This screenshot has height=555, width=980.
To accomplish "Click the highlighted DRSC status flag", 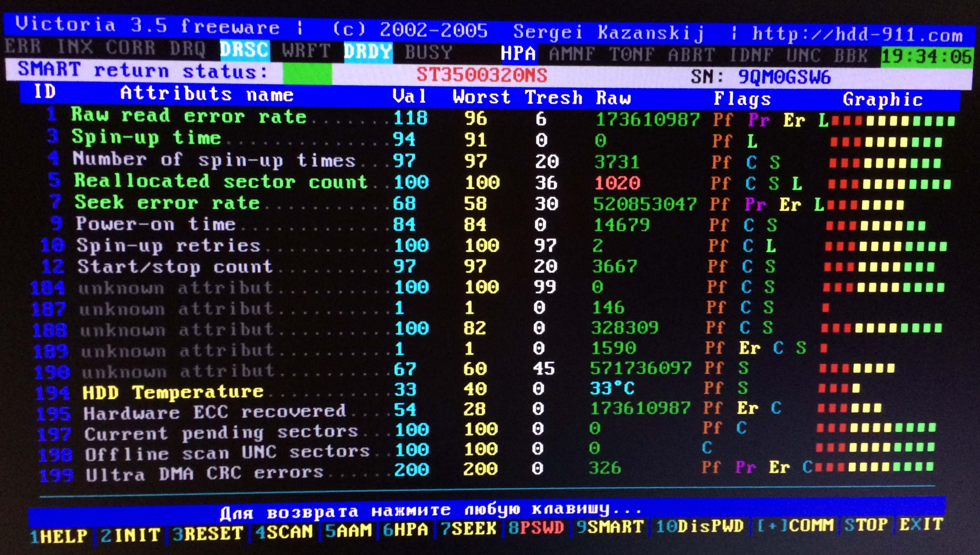I will (245, 50).
